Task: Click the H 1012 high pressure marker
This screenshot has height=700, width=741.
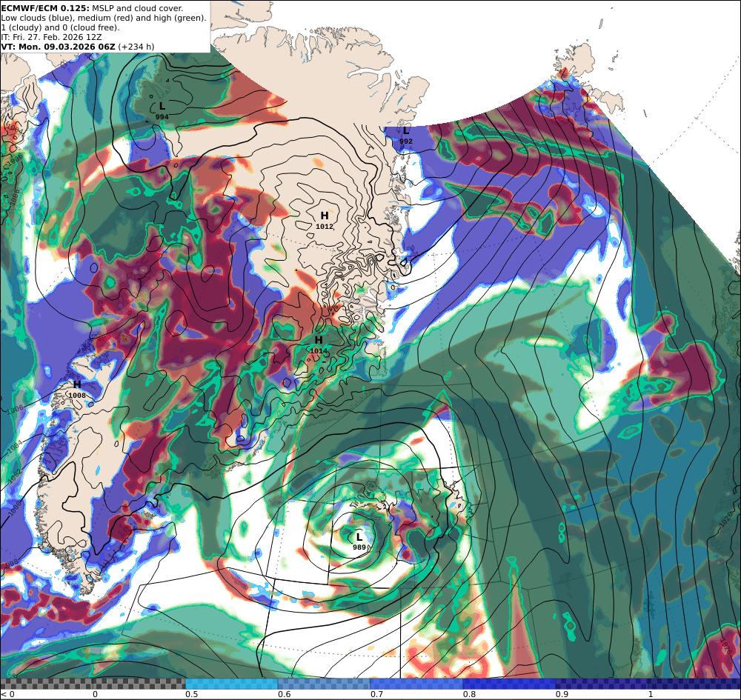Action: tap(325, 221)
